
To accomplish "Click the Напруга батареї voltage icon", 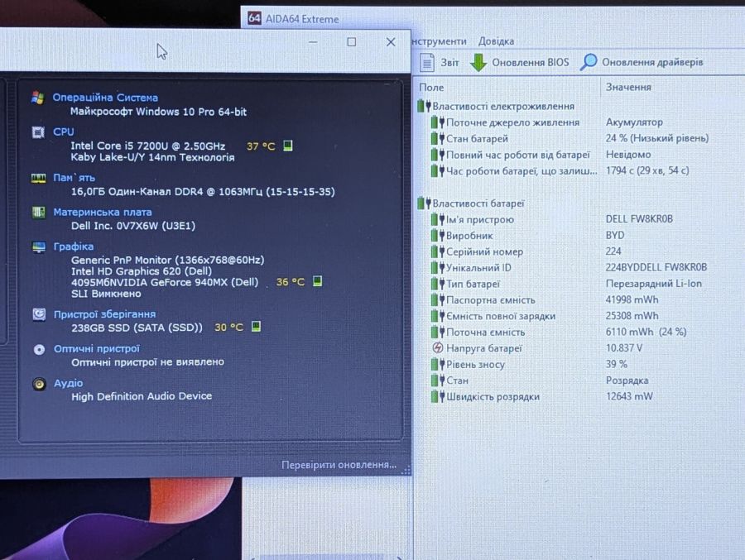I will click(x=438, y=347).
